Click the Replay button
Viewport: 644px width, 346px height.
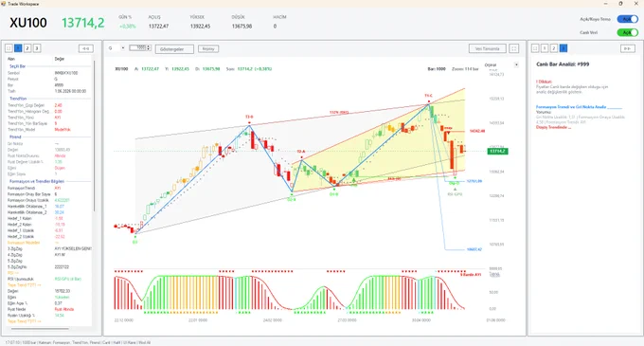click(208, 48)
